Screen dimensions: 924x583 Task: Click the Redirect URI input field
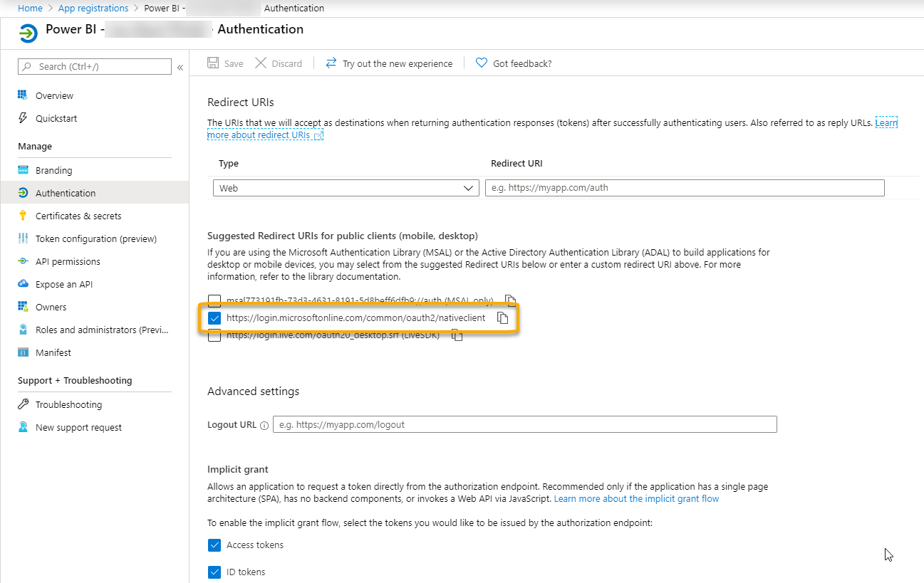click(x=685, y=188)
